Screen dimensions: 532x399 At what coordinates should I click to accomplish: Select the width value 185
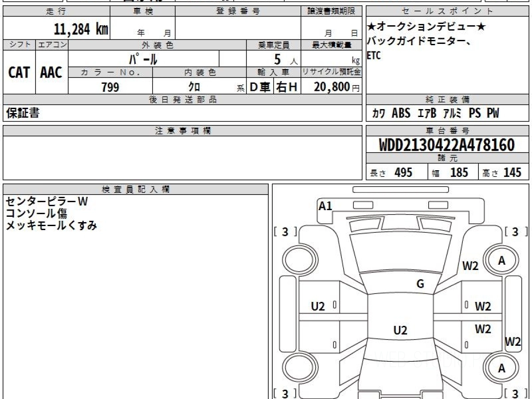[459, 172]
